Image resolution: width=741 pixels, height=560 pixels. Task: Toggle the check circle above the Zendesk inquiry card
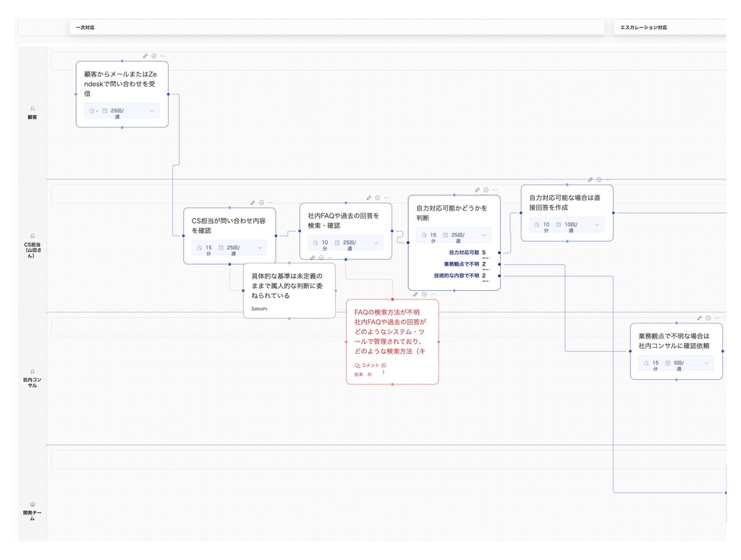point(153,56)
